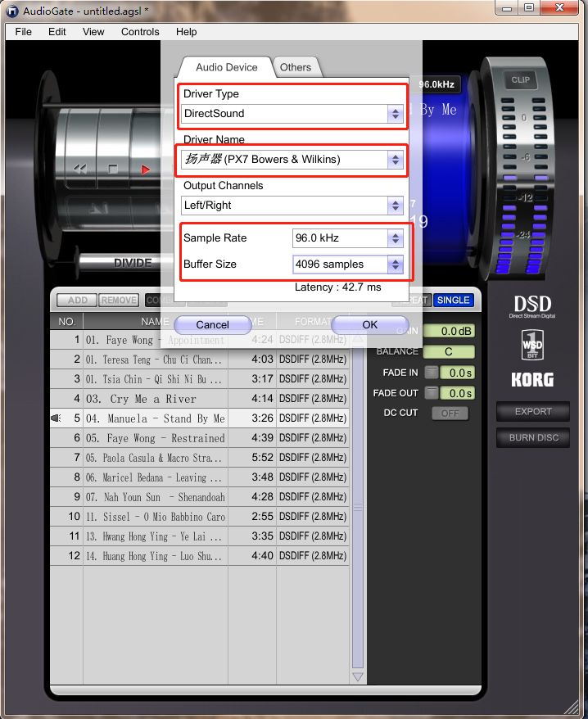Click the 96.0kHz display readout
The width and height of the screenshot is (588, 719).
[x=436, y=84]
